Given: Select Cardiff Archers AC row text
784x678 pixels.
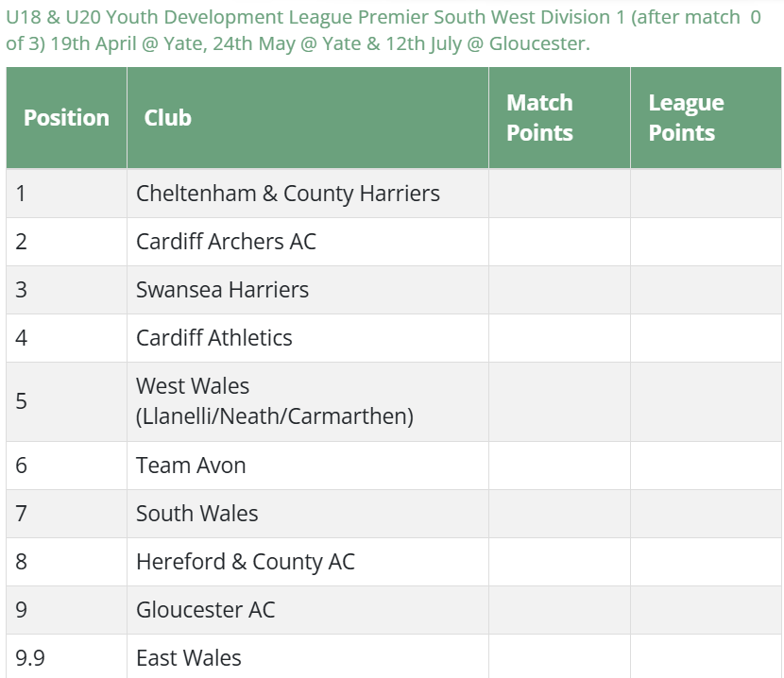Looking at the screenshot, I should (226, 242).
